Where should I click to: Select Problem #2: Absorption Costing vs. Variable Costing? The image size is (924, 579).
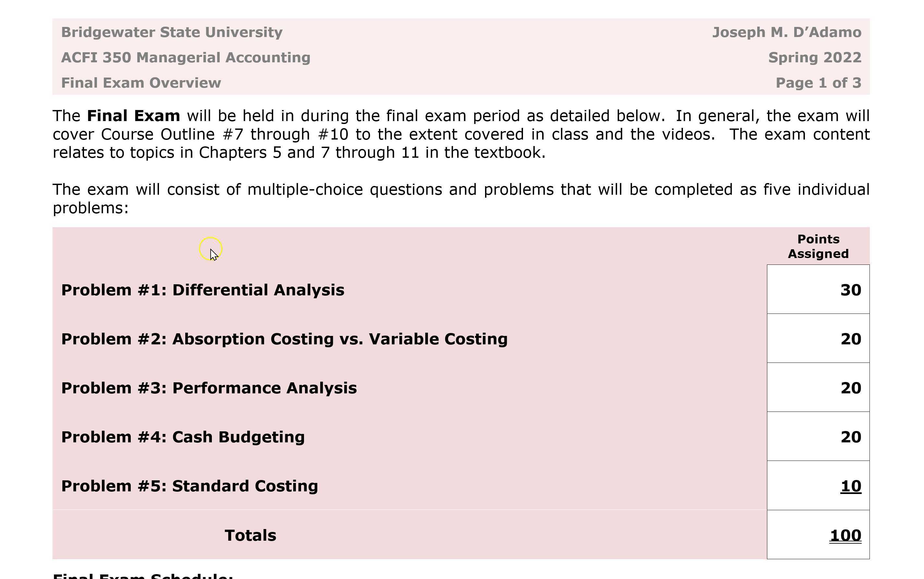(x=284, y=339)
